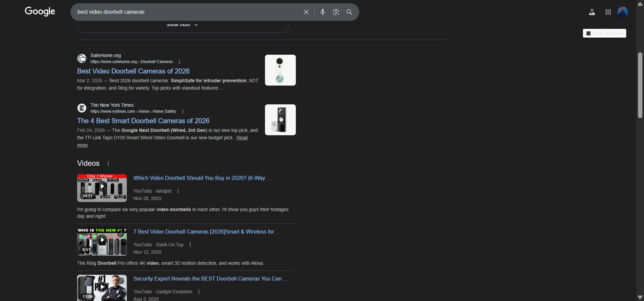Click the SafeHome.org site name text
This screenshot has width=644, height=301.
106,55
